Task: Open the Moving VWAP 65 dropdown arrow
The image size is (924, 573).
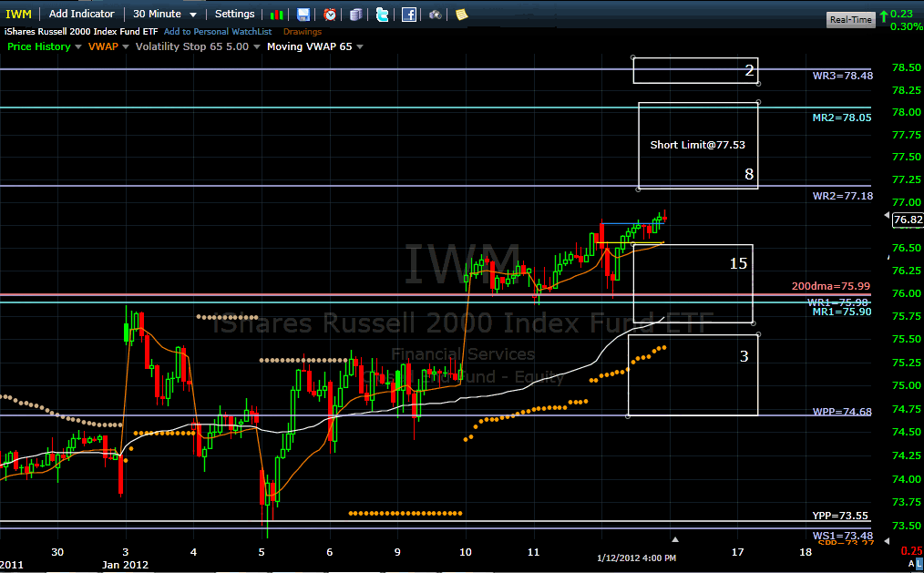Action: [x=359, y=46]
